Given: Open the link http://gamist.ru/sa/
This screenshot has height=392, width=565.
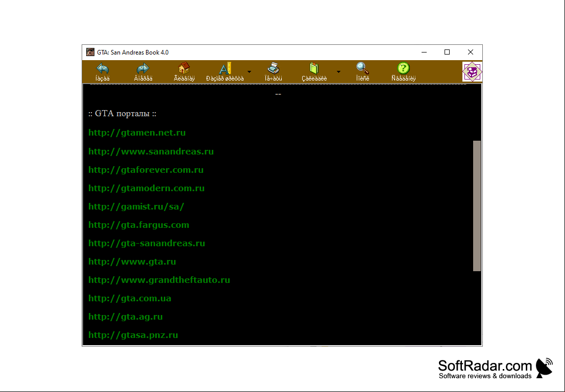Looking at the screenshot, I should point(136,206).
